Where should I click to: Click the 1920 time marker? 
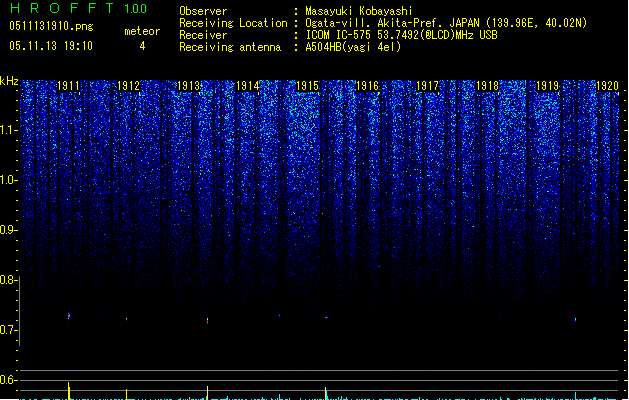pyautogui.click(x=607, y=86)
